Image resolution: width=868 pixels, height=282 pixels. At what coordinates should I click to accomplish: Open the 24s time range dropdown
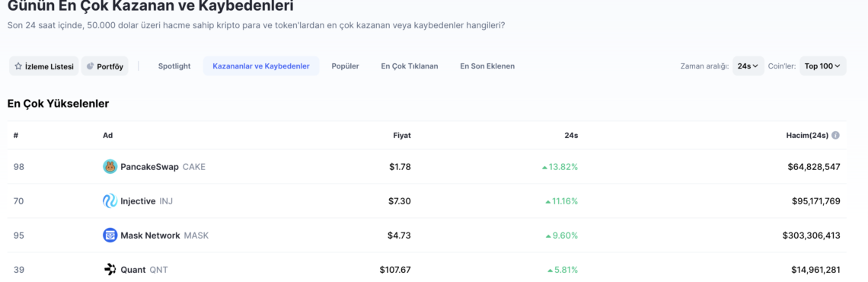tap(748, 66)
